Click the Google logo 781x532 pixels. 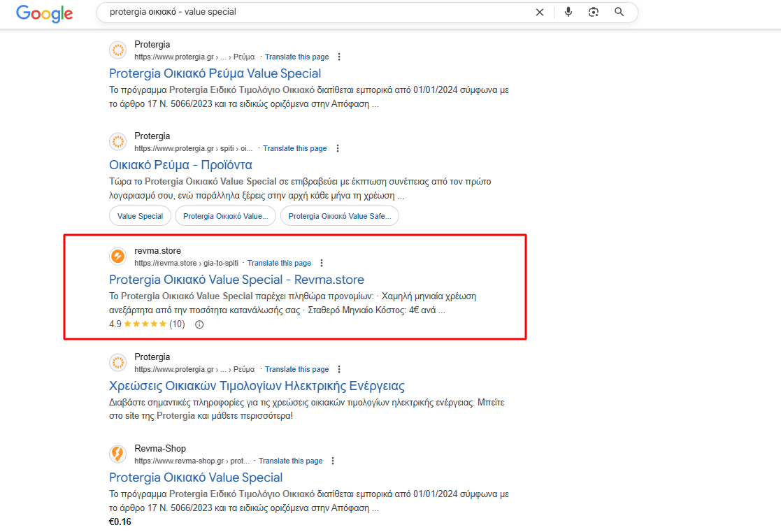tap(44, 13)
